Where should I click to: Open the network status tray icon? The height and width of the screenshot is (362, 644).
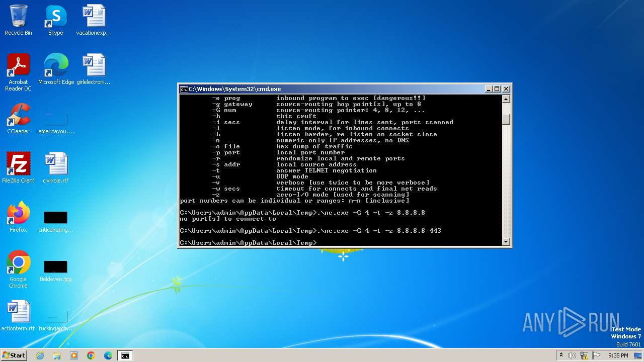coord(584,355)
